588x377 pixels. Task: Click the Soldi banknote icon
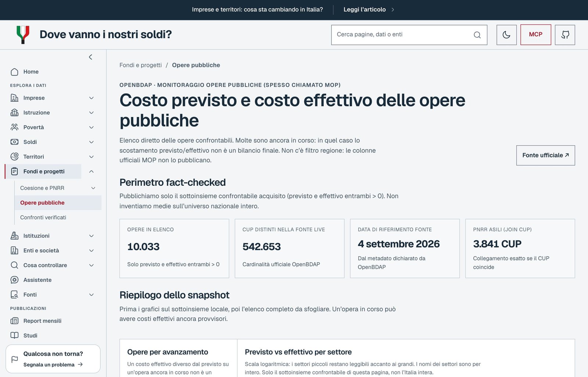pos(14,142)
